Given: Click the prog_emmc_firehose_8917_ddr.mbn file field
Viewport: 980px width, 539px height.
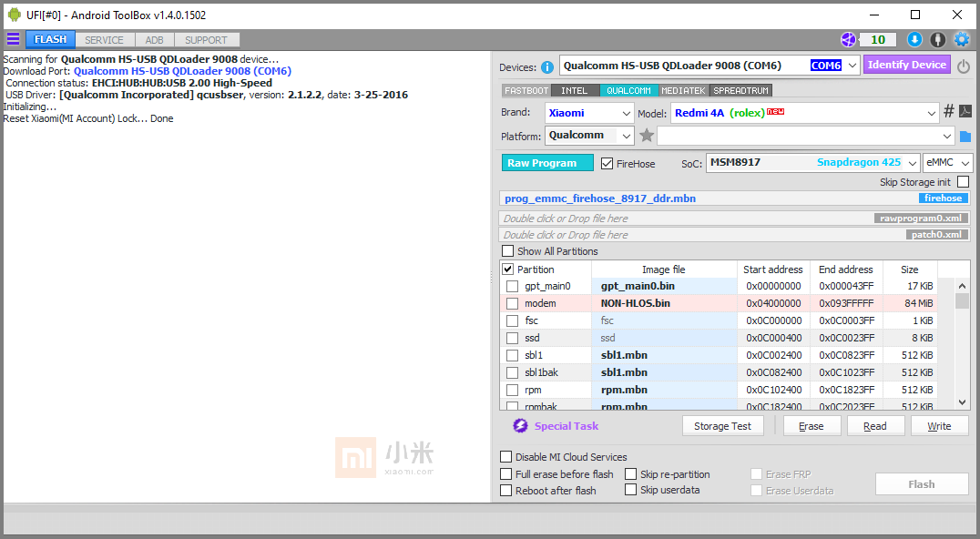Looking at the screenshot, I should [735, 198].
